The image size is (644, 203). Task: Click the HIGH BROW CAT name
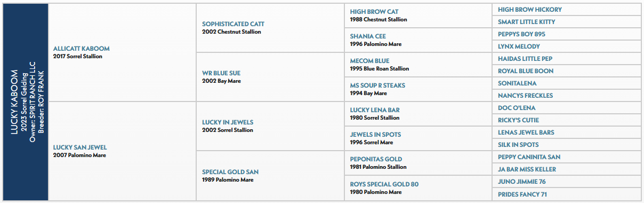click(374, 12)
